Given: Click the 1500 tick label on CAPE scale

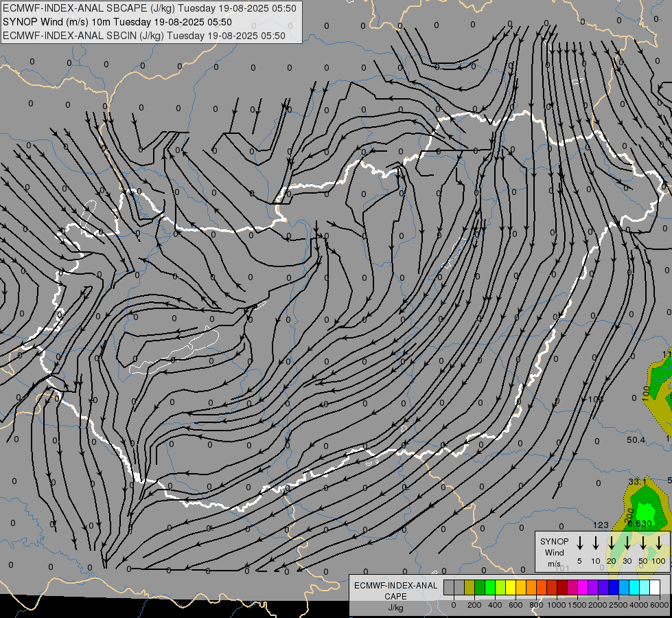Looking at the screenshot, I should (577, 605).
